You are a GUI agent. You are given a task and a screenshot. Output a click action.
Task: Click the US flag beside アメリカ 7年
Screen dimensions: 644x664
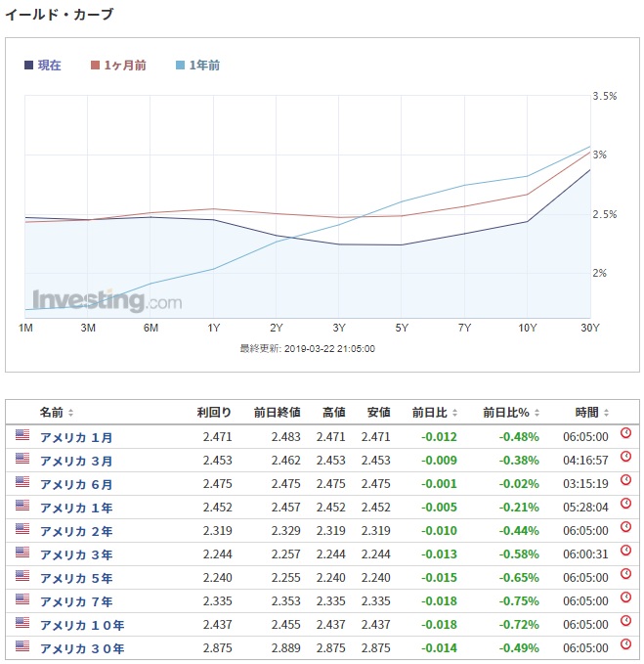click(22, 599)
